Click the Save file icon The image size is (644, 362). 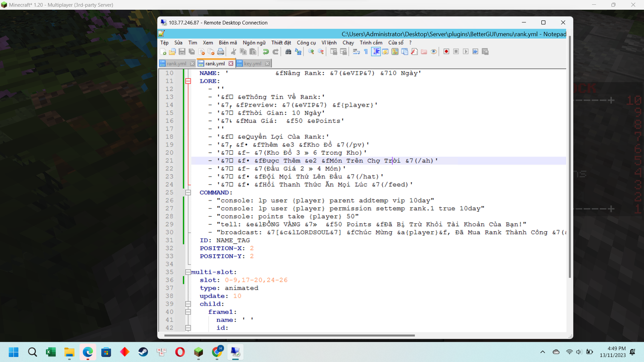pyautogui.click(x=182, y=52)
